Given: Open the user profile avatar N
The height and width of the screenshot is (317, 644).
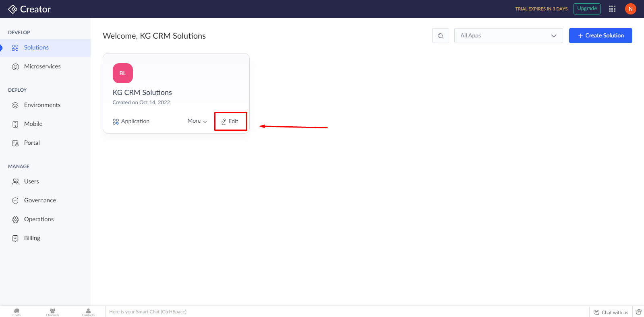Looking at the screenshot, I should pyautogui.click(x=631, y=9).
